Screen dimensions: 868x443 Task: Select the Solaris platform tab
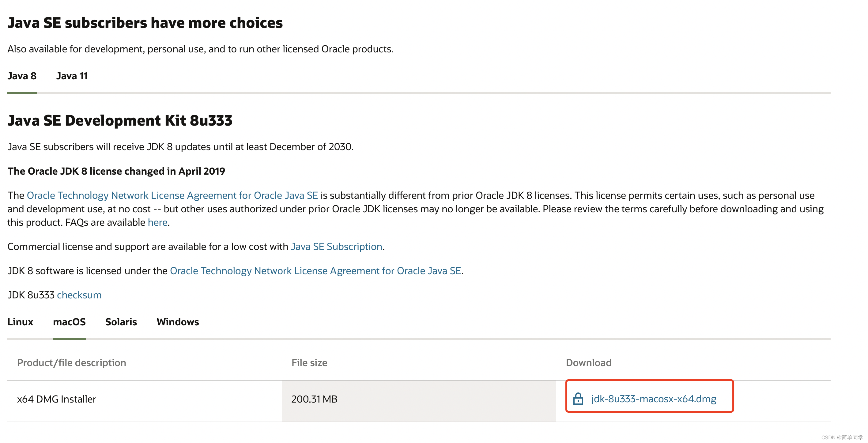pyautogui.click(x=121, y=322)
